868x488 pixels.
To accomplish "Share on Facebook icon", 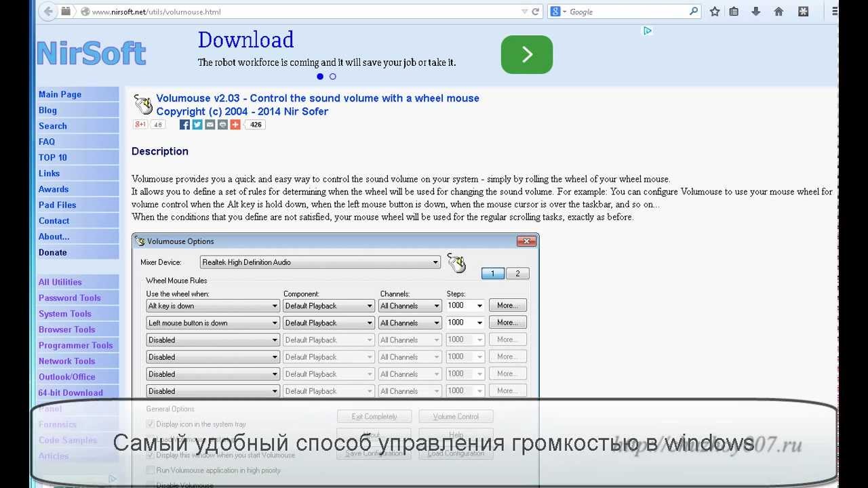I will pyautogui.click(x=184, y=125).
